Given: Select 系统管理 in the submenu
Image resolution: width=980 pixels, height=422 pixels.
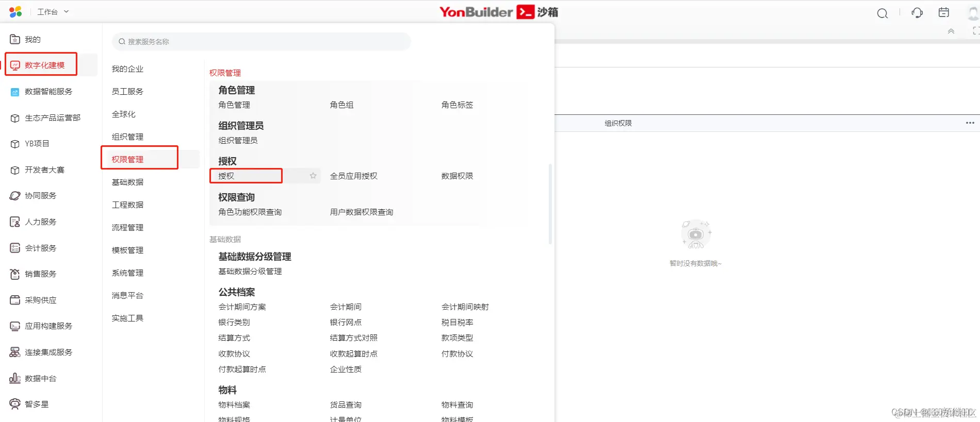Looking at the screenshot, I should tap(127, 273).
